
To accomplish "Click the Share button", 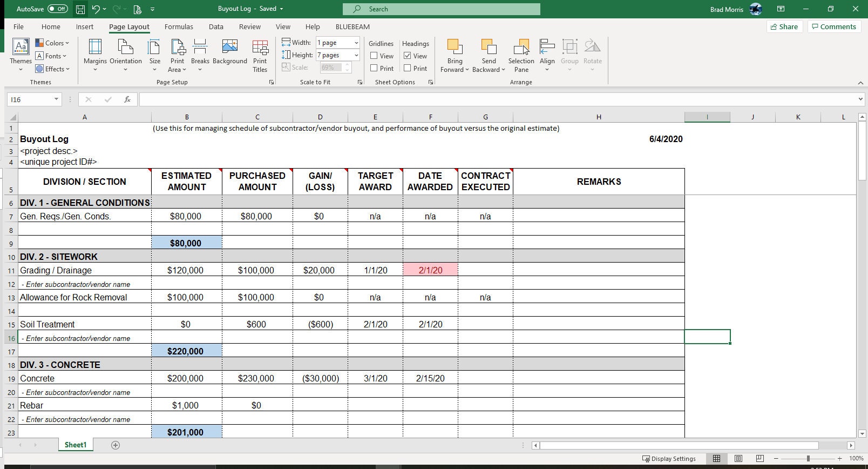I will point(784,26).
